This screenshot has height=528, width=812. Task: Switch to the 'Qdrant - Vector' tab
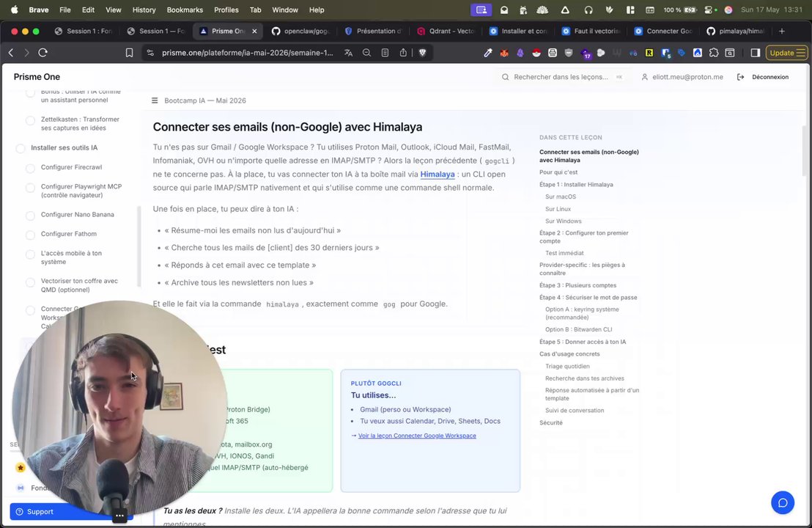click(446, 31)
